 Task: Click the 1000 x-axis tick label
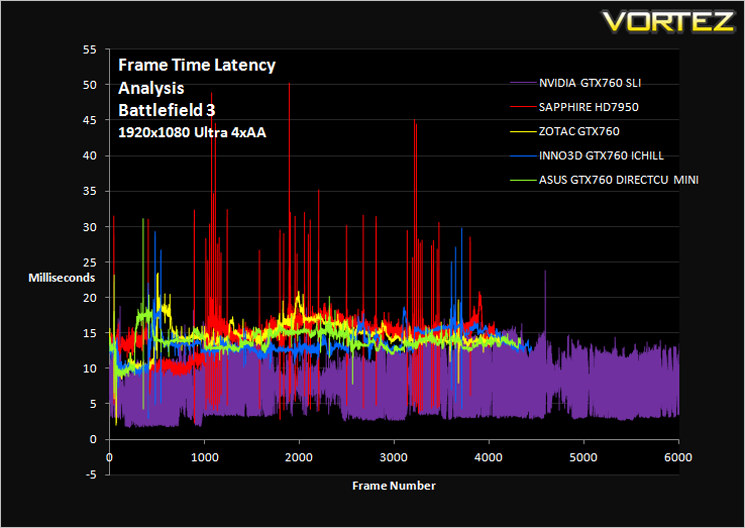[204, 458]
